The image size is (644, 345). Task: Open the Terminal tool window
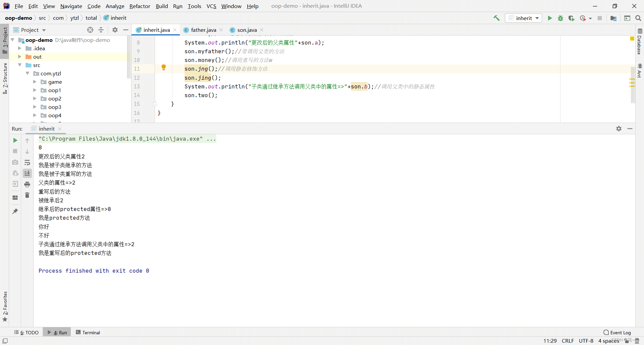[88, 332]
